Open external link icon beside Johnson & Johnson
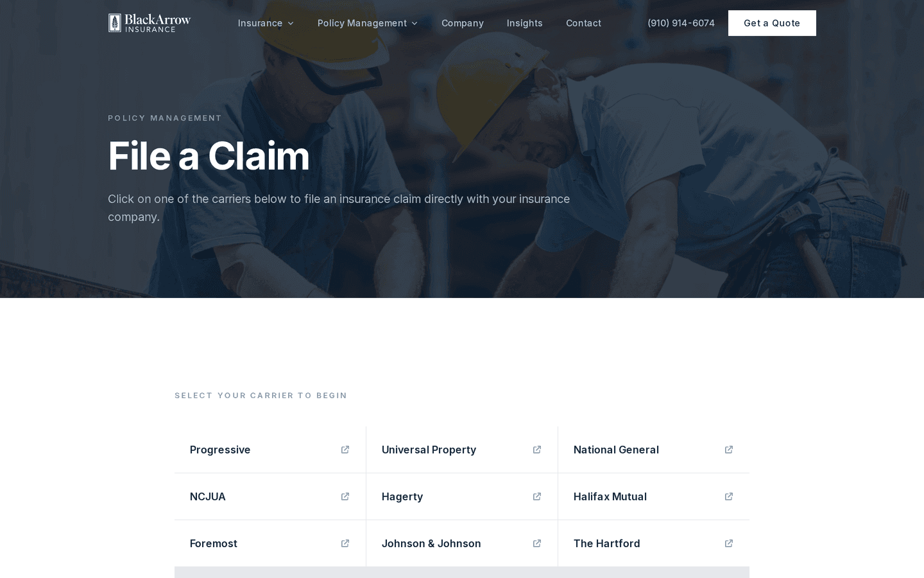This screenshot has width=924, height=578. coord(537,543)
